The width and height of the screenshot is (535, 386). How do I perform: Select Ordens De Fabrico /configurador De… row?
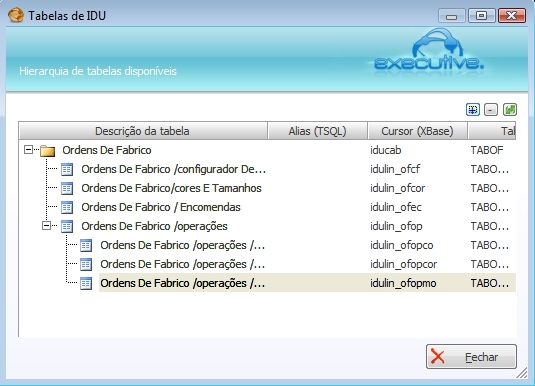point(173,169)
